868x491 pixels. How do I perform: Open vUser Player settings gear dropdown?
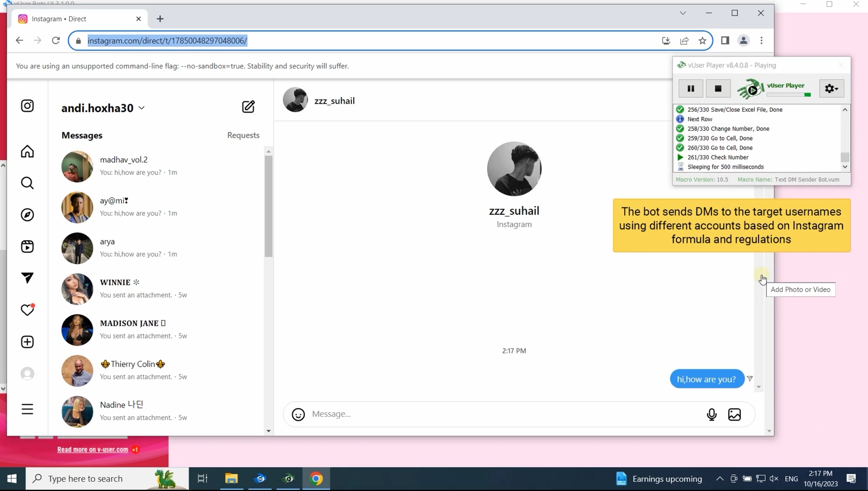tap(832, 89)
